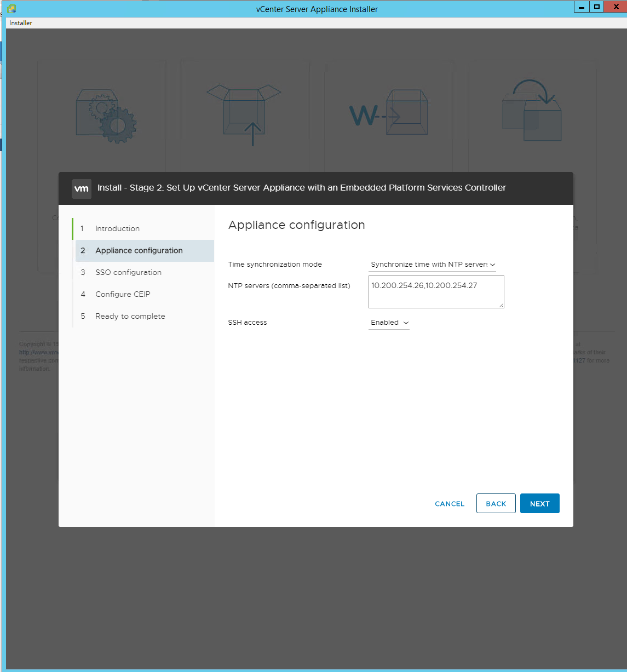The height and width of the screenshot is (672, 627).
Task: Open the Installer menu
Action: [21, 23]
